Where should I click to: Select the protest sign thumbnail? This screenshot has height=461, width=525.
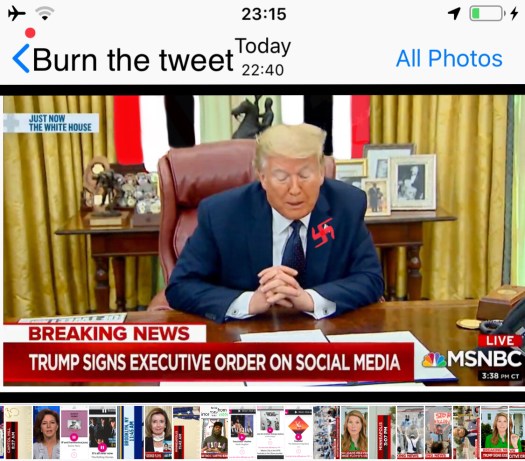click(438, 432)
